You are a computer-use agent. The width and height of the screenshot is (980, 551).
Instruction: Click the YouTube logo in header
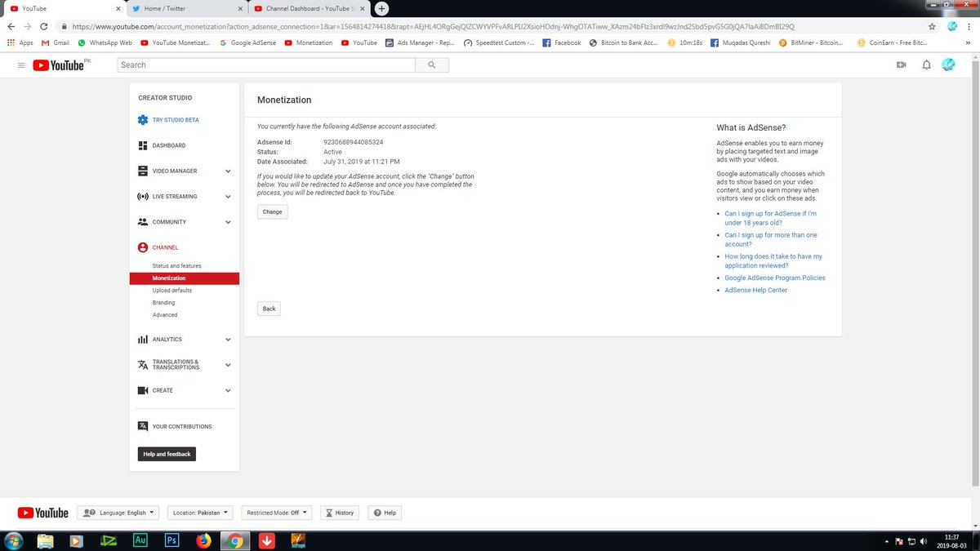[59, 65]
